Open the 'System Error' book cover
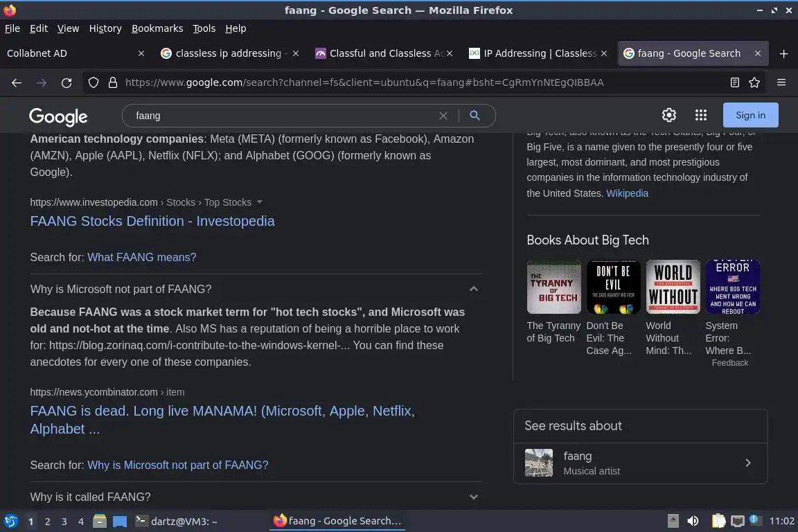 tap(732, 287)
